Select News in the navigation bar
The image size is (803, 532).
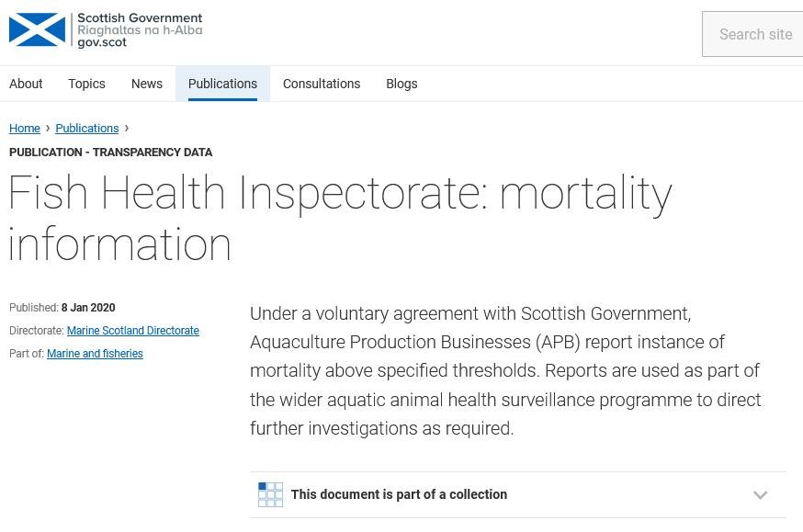[146, 84]
